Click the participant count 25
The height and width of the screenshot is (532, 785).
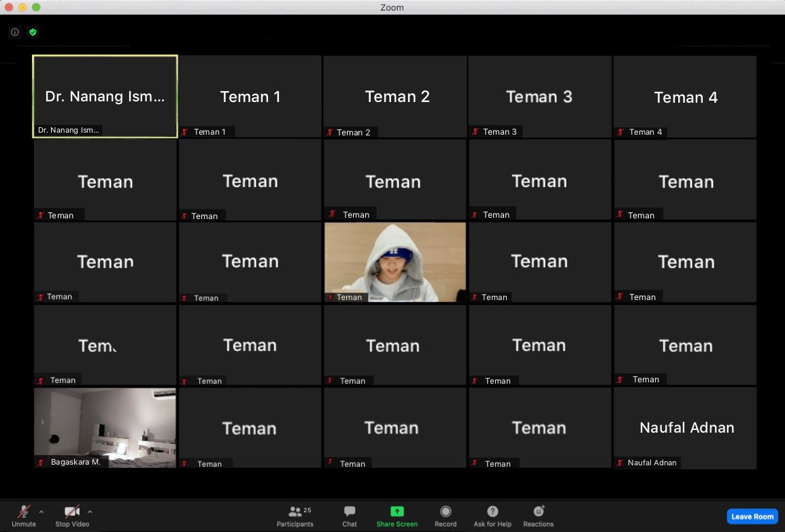coord(307,510)
